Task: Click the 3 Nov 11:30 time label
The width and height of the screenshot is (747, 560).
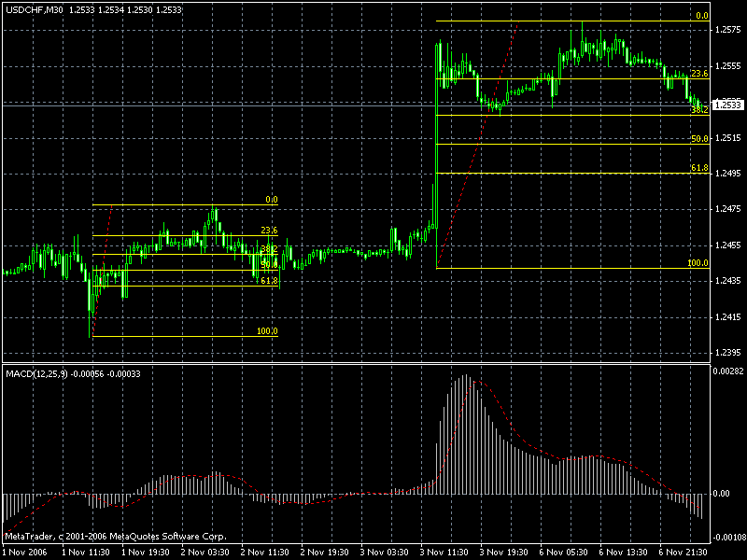Action: click(x=444, y=553)
